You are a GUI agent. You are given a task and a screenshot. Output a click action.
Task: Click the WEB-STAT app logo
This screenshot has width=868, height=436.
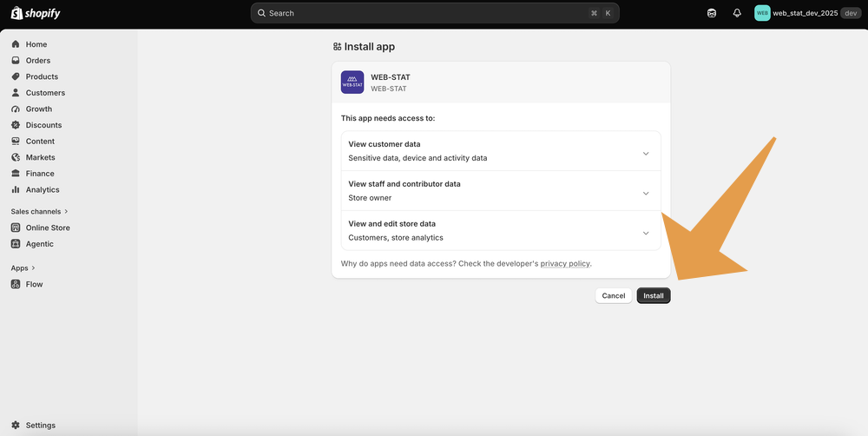[x=352, y=82]
